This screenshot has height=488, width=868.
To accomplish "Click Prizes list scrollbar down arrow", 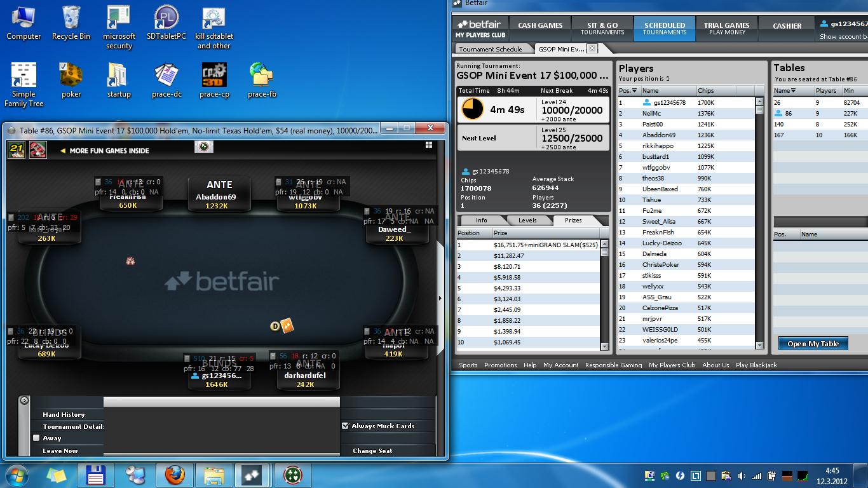I will coord(604,346).
